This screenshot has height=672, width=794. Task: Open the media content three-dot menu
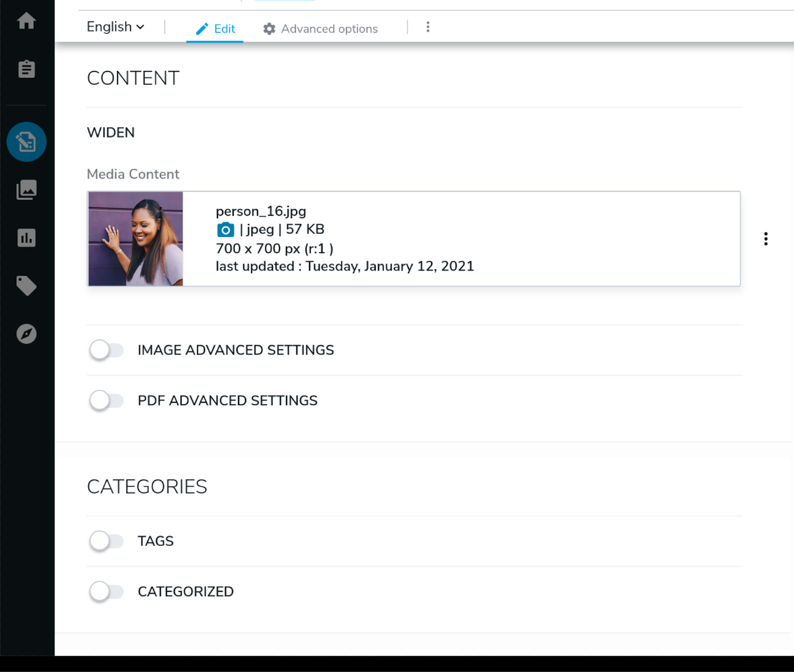tap(766, 239)
